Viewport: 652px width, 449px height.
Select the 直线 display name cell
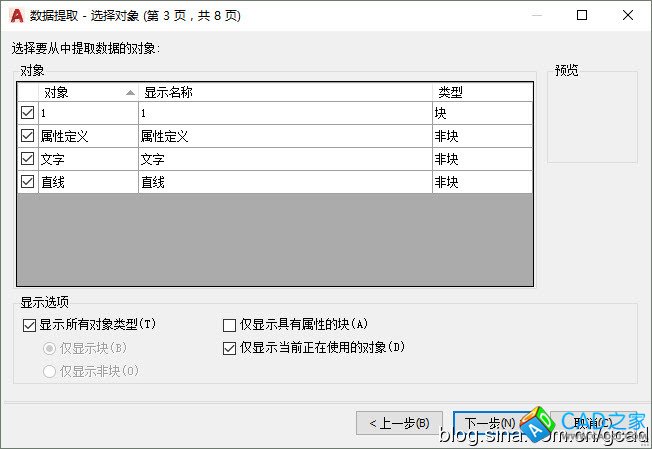285,182
